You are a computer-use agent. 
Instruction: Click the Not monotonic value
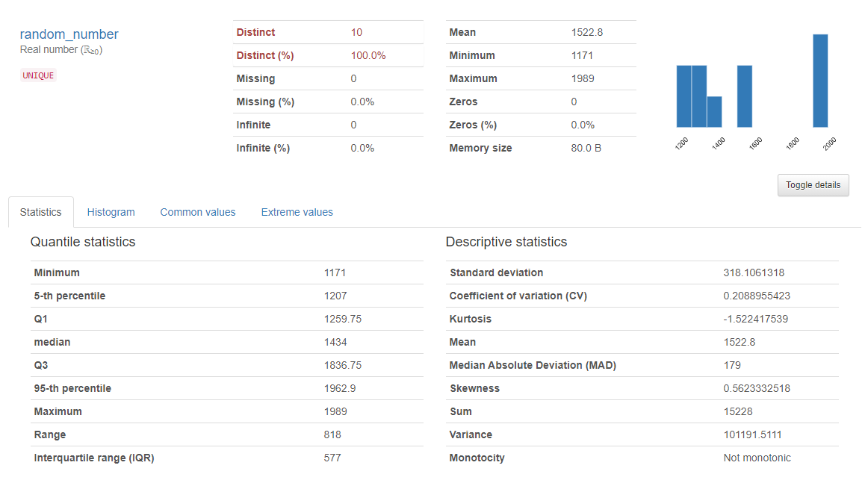click(x=757, y=458)
